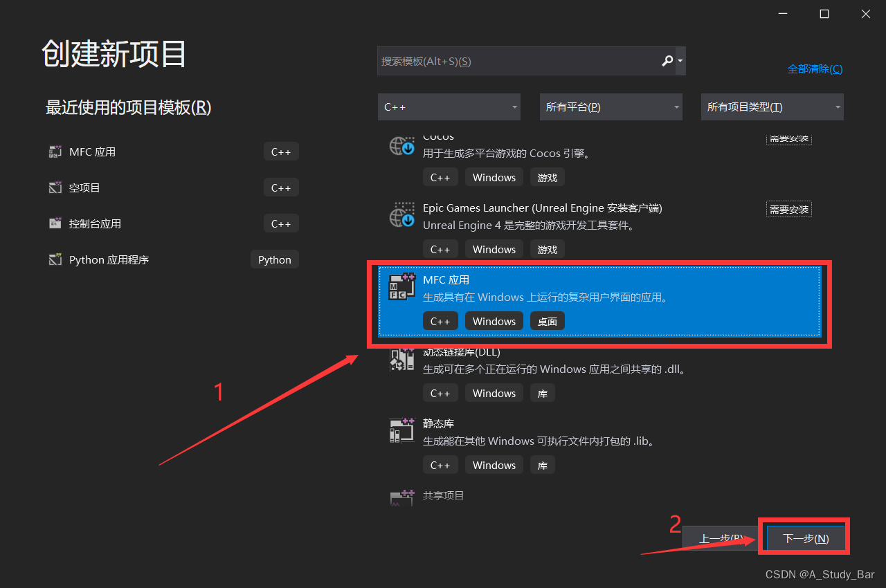Viewport: 886px width, 588px height.
Task: Select MFC 应用 from recent templates
Action: (173, 151)
